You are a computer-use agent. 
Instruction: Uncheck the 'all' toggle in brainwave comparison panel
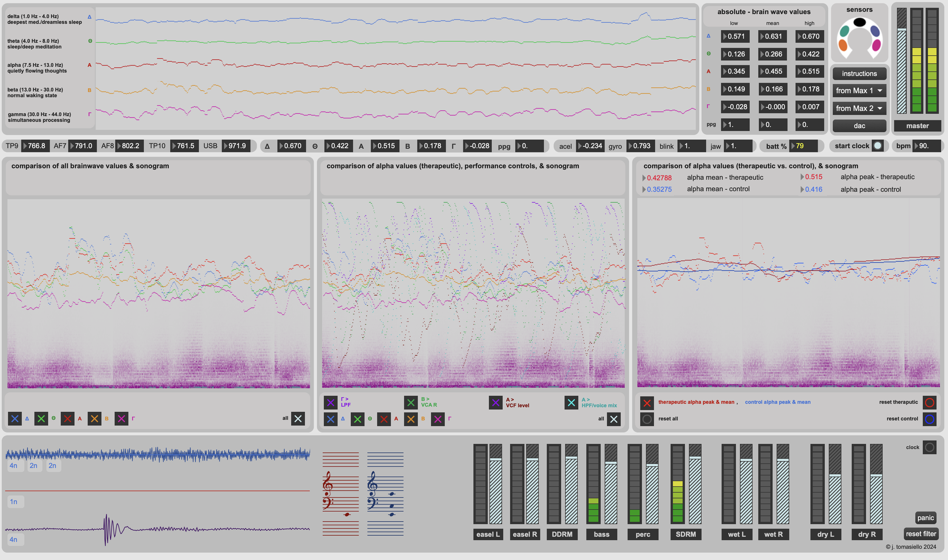coord(298,419)
